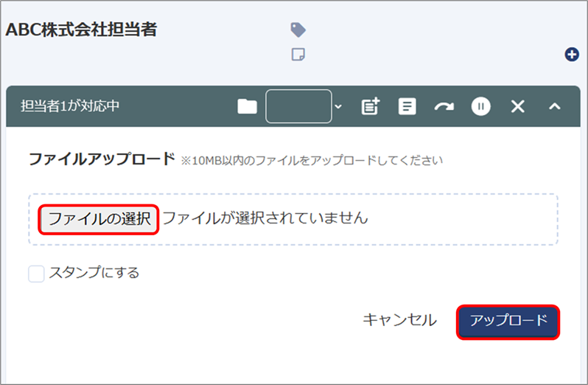This screenshot has width=588, height=385.
Task: Click the tag icon beside ABC株式会社担当者
Action: [298, 30]
